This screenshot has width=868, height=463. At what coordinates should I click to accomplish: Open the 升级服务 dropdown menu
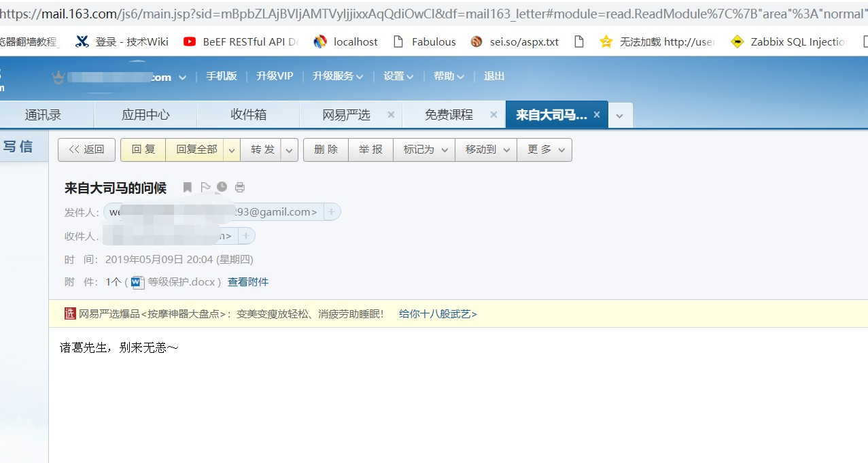pyautogui.click(x=338, y=76)
